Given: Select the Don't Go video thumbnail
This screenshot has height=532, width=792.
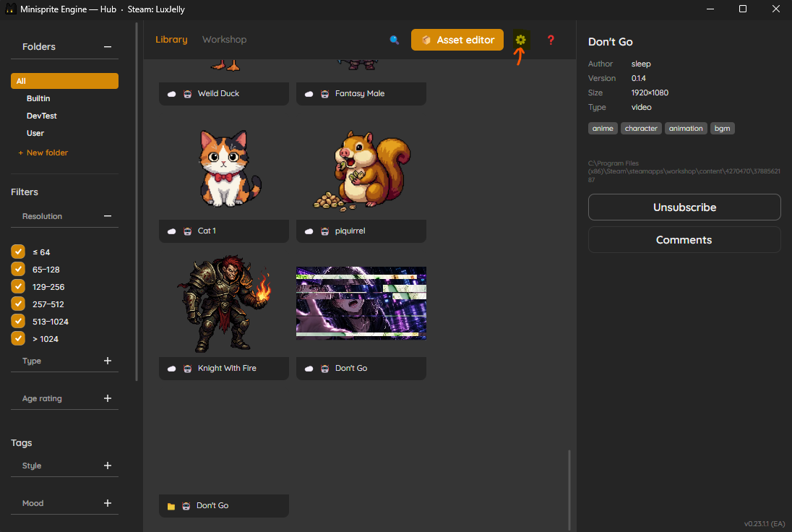Looking at the screenshot, I should click(361, 303).
